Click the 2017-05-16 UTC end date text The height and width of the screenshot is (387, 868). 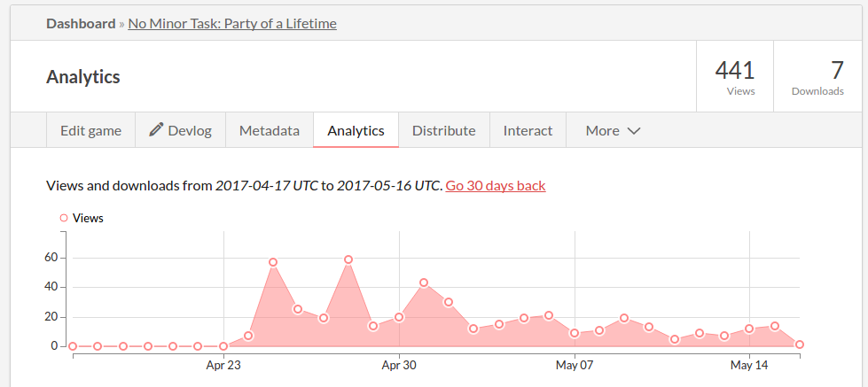coord(390,186)
